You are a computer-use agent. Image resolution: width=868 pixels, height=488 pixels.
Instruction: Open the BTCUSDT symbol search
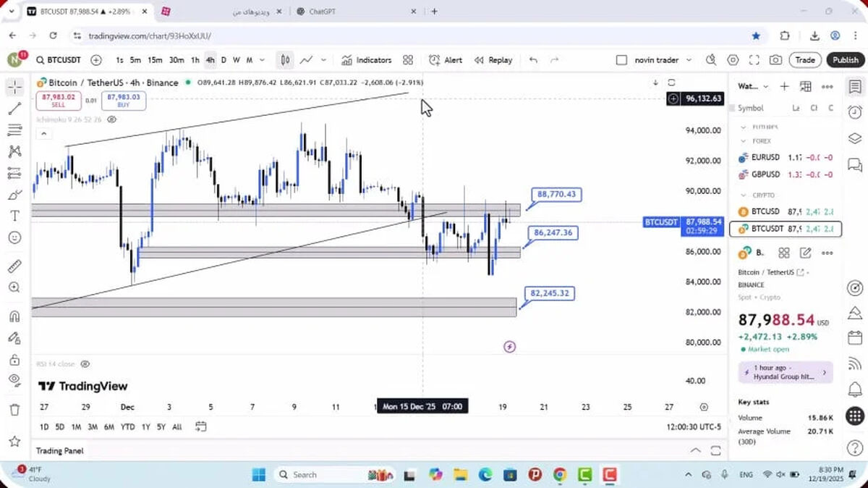click(x=59, y=60)
